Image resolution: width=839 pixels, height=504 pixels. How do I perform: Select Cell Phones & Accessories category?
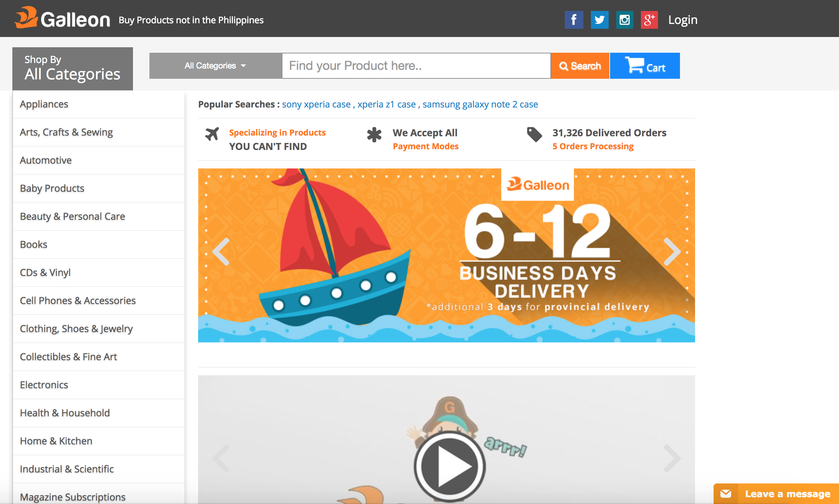(x=99, y=301)
